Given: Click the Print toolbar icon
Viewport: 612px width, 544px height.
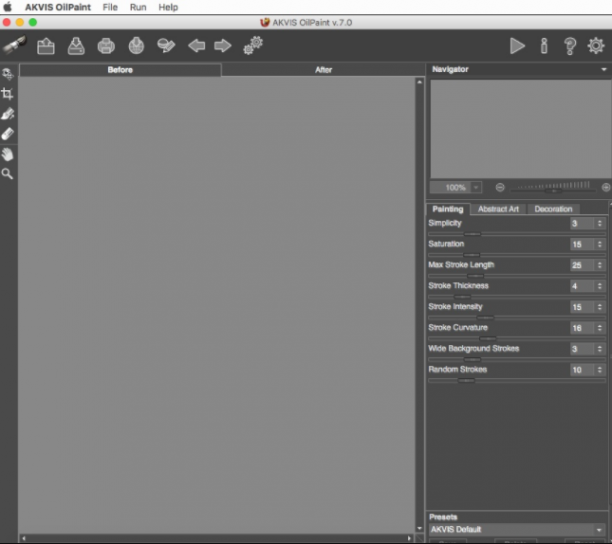Looking at the screenshot, I should [106, 46].
